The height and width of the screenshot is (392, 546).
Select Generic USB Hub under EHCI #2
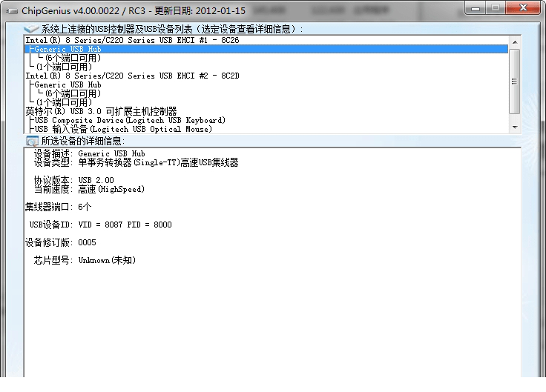(x=68, y=84)
